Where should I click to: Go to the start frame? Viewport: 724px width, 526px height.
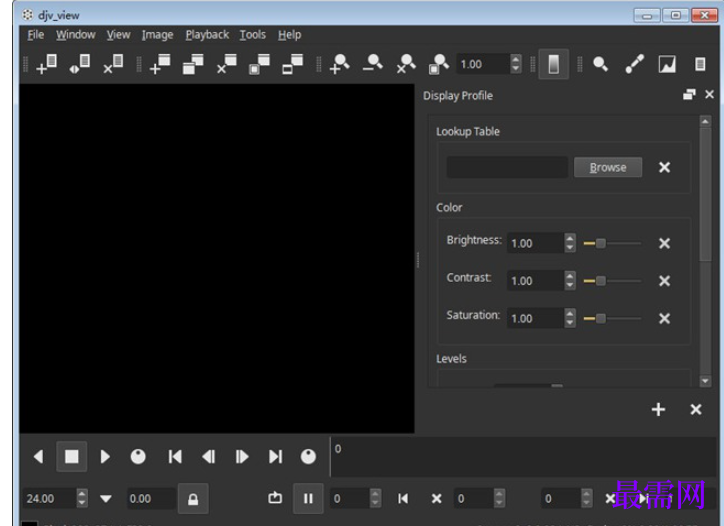[x=175, y=457]
